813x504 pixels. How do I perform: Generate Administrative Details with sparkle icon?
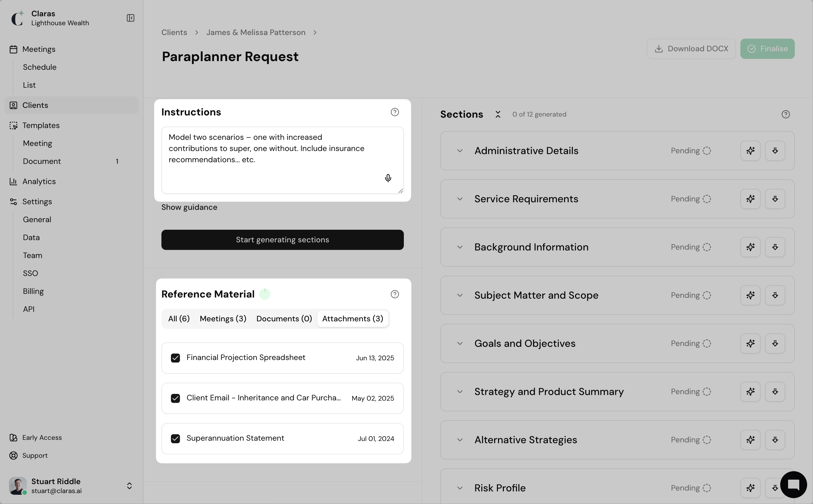(750, 151)
